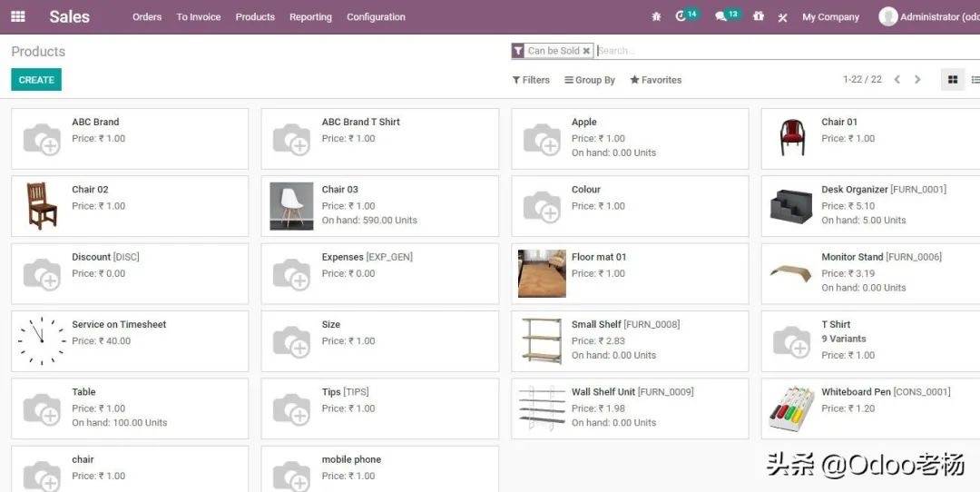Open the apps grid menu icon
This screenshot has width=980, height=492.
(x=17, y=16)
